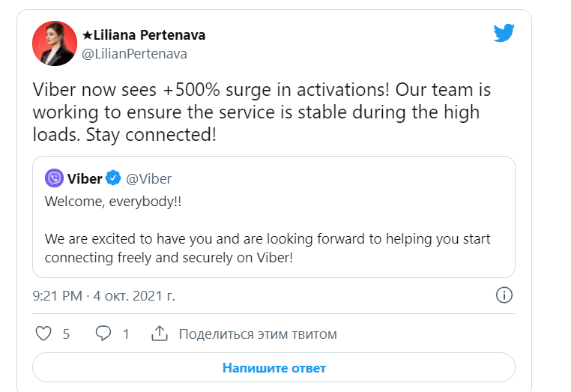This screenshot has width=571, height=392.
Task: Click the share upload icon
Action: pyautogui.click(x=159, y=334)
